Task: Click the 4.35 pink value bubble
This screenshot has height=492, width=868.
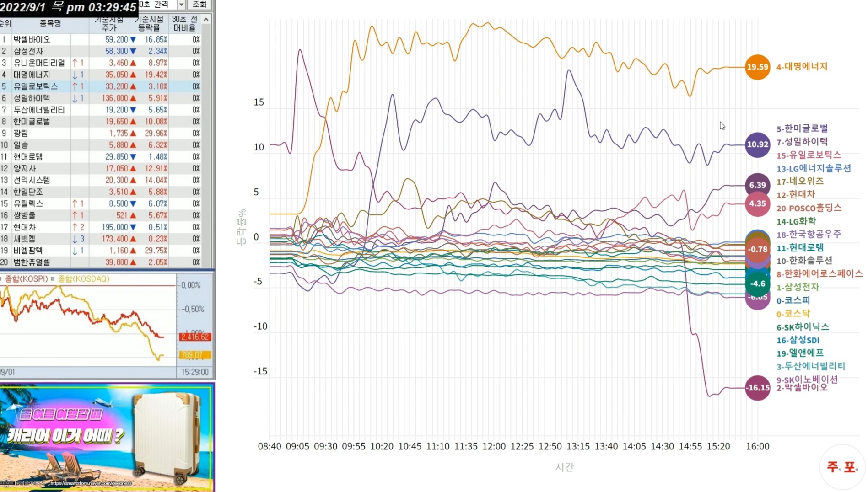Action: click(x=757, y=204)
